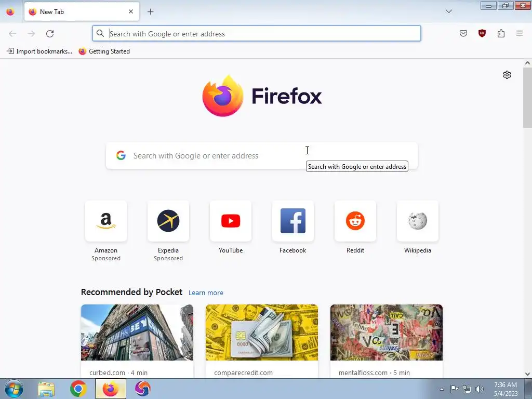Open the Extensions puzzle icon
The width and height of the screenshot is (532, 399).
[501, 33]
